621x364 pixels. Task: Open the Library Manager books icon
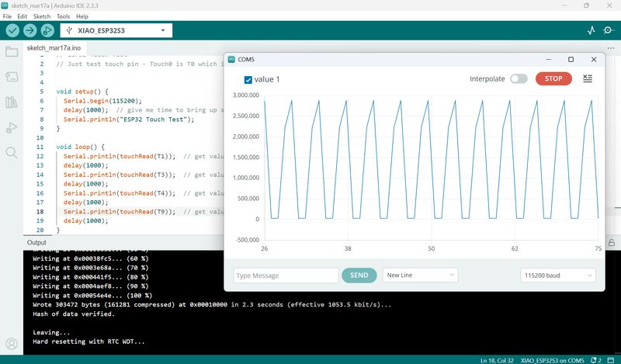(x=12, y=102)
